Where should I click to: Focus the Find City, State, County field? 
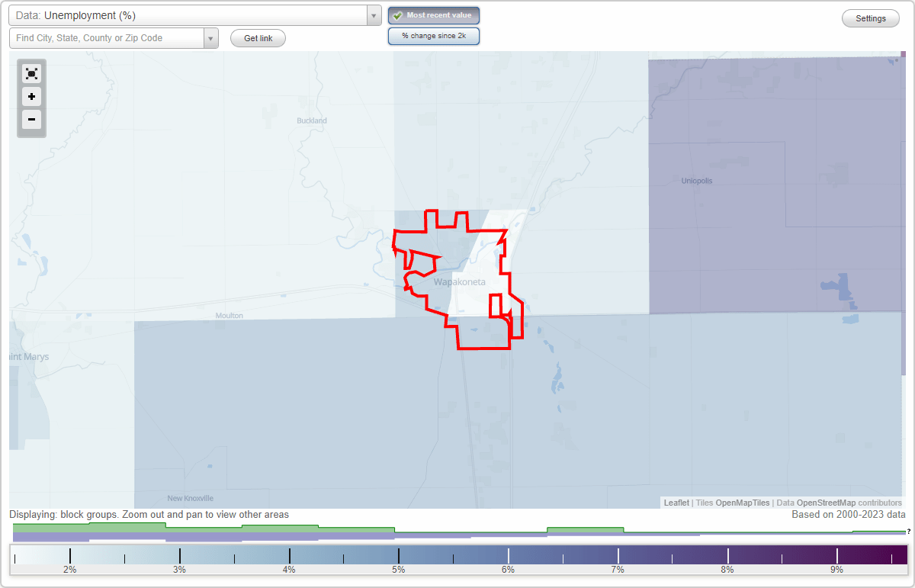106,38
